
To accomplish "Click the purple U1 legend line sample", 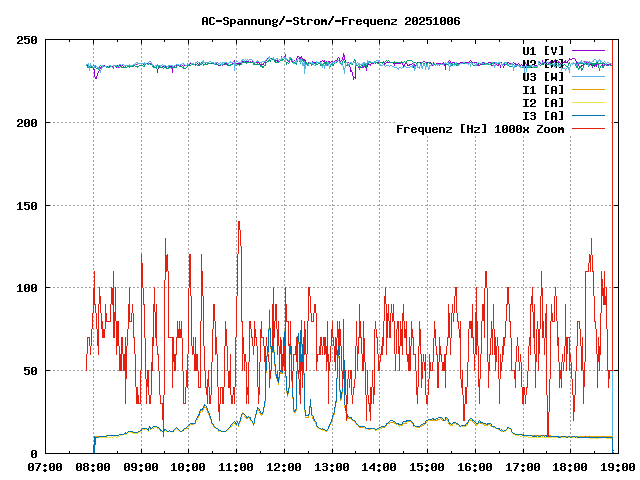I will [x=589, y=50].
